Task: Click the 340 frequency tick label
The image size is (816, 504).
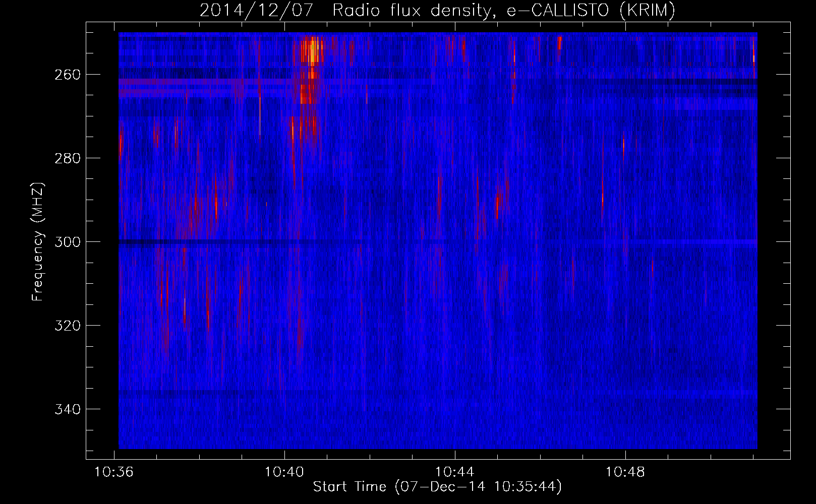Action: click(x=68, y=409)
